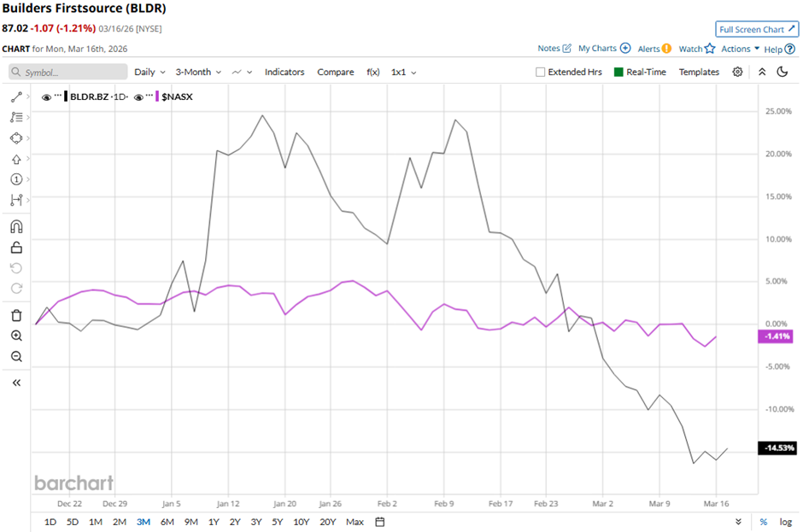
Task: Select the 9M time range
Action: point(191,522)
